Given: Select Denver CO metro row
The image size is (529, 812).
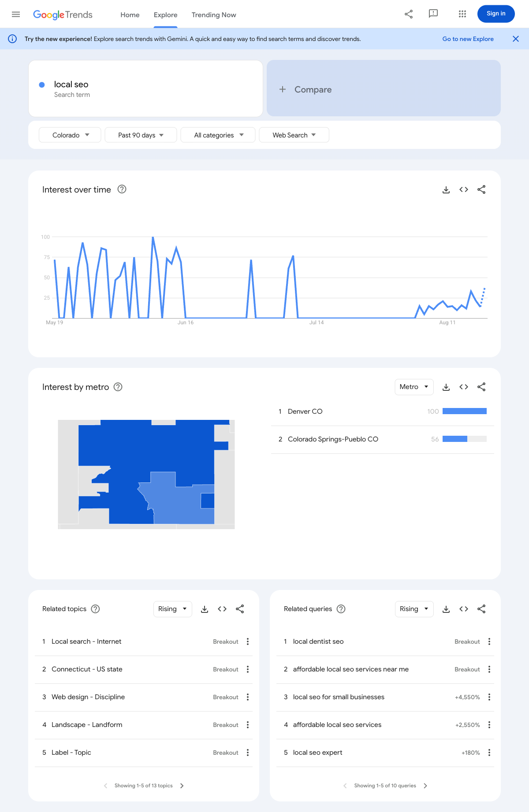Looking at the screenshot, I should pos(383,412).
